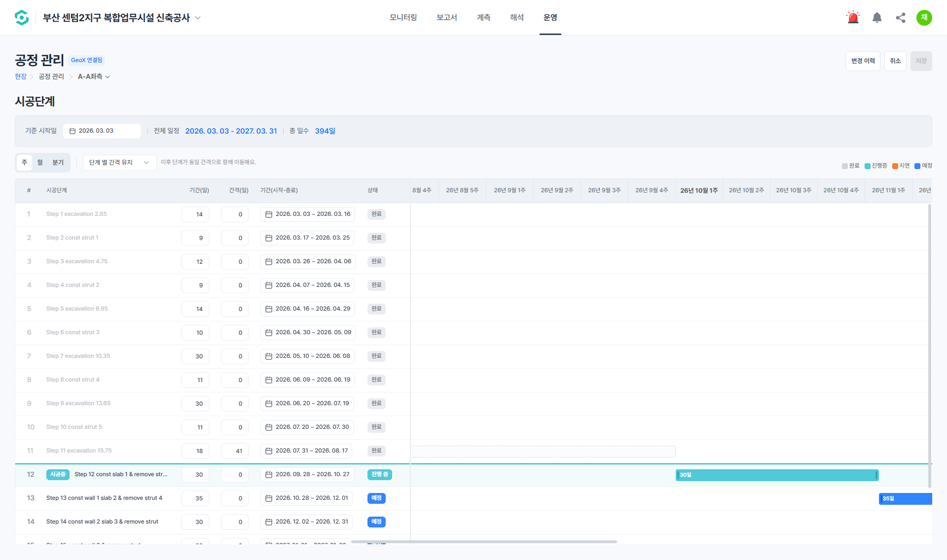Click the 간격 field showing 41
This screenshot has width=947, height=560.
point(235,451)
